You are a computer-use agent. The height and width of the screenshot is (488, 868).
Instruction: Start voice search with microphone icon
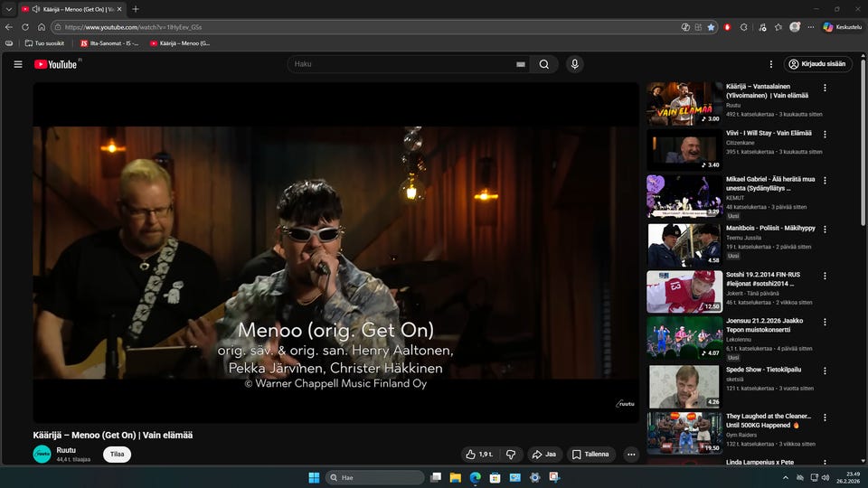tap(573, 64)
